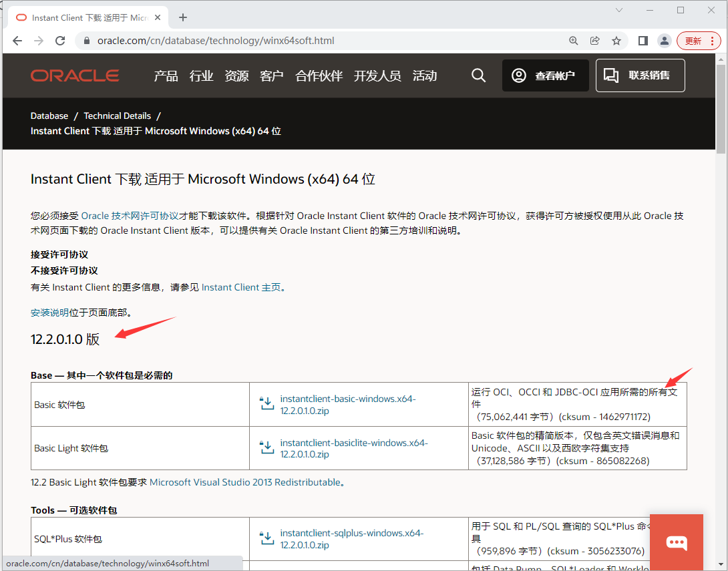Open the Technical Details breadcrumb link
Image resolution: width=728 pixels, height=571 pixels.
coord(117,116)
